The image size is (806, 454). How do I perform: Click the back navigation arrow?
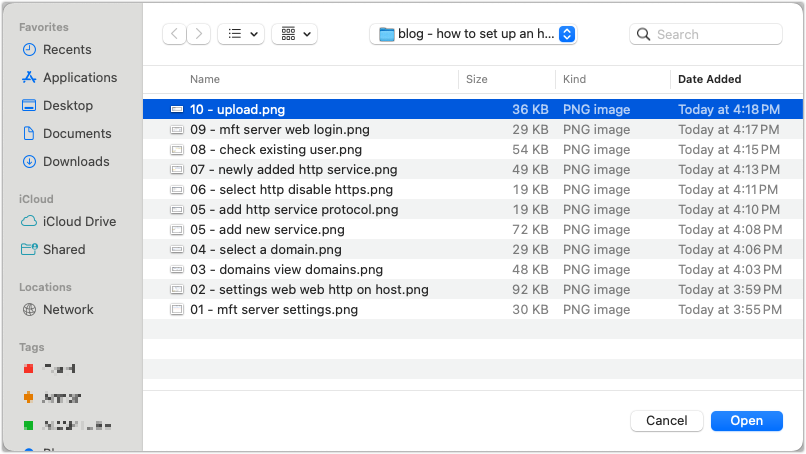[x=175, y=34]
